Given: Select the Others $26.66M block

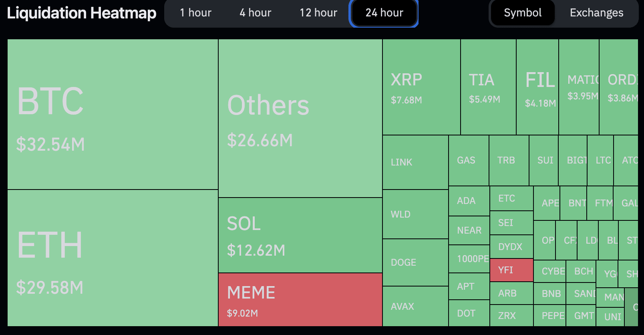Looking at the screenshot, I should click(300, 118).
